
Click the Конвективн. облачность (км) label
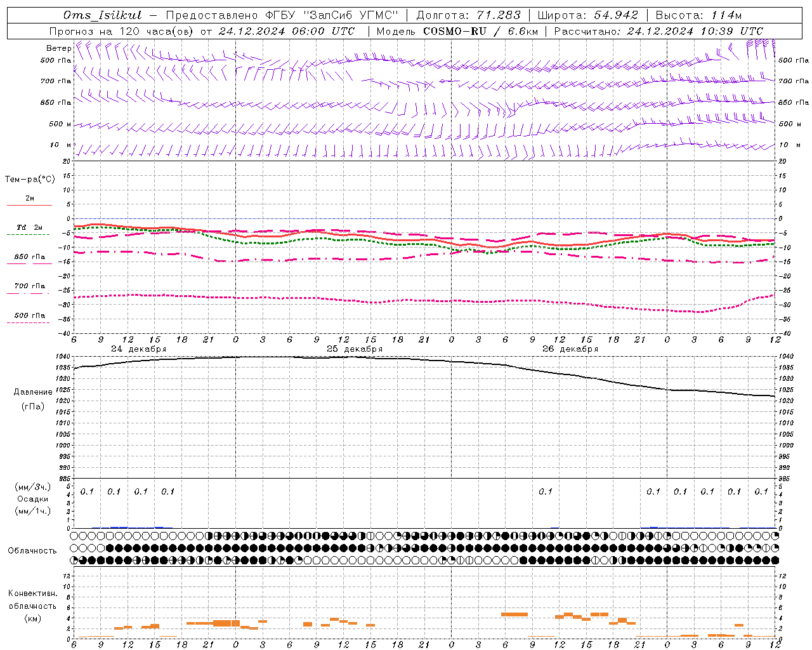pos(32,606)
